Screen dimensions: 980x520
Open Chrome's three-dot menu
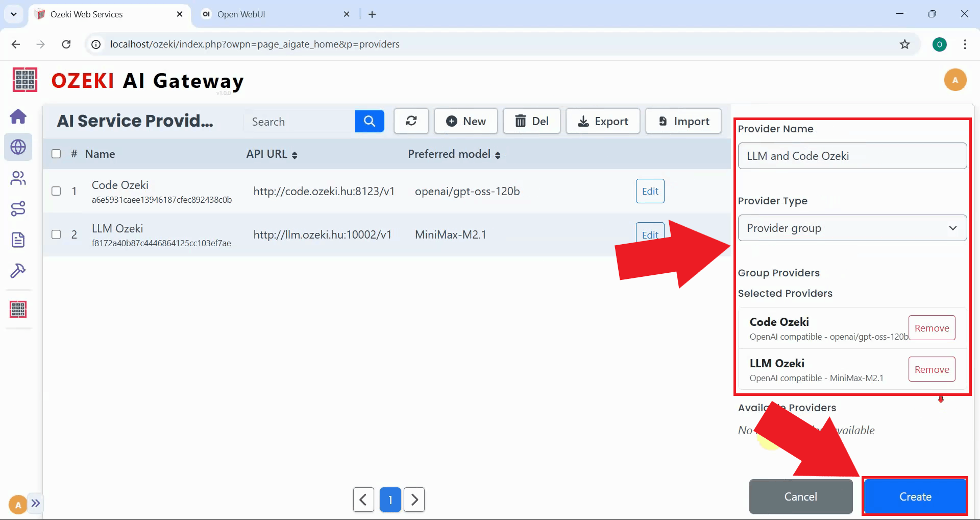965,44
